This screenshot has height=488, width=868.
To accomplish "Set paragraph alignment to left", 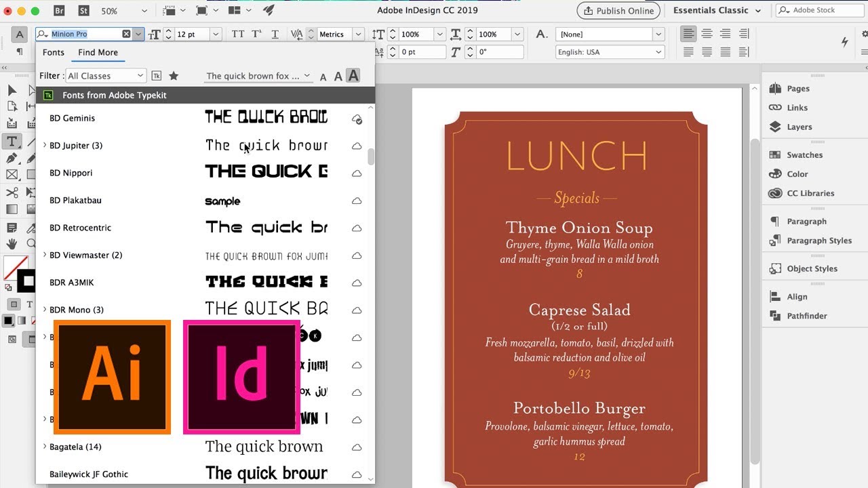I will tap(689, 34).
